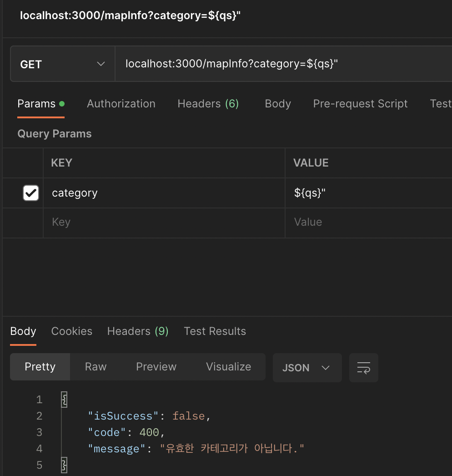The image size is (452, 476).
Task: Click the Visualize view button
Action: [x=228, y=367]
